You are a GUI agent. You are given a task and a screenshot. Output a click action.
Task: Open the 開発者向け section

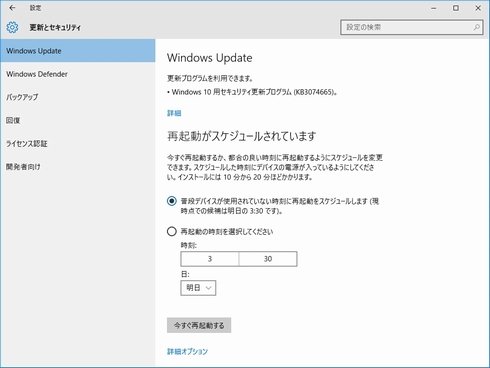(77, 167)
